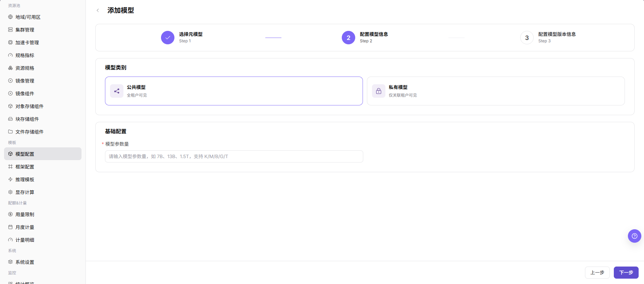Screen dimensions: 644x284
Task: Click the disc icon beside 镜像管理
Action: point(10,81)
